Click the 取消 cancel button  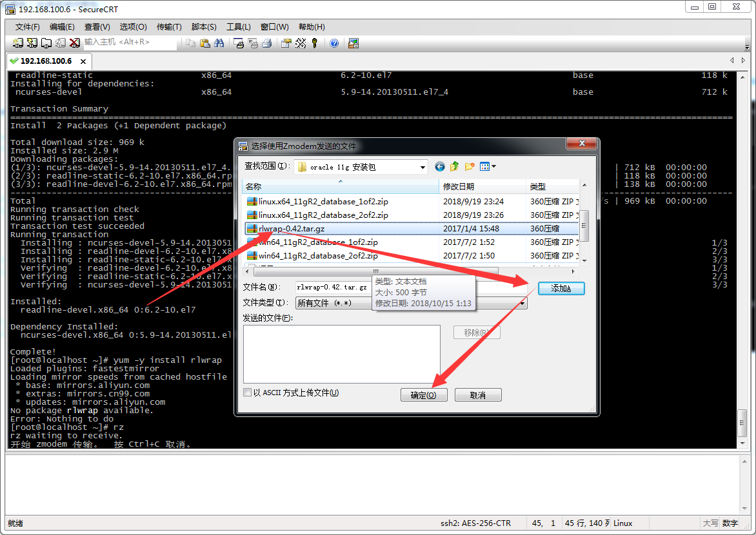pos(478,395)
